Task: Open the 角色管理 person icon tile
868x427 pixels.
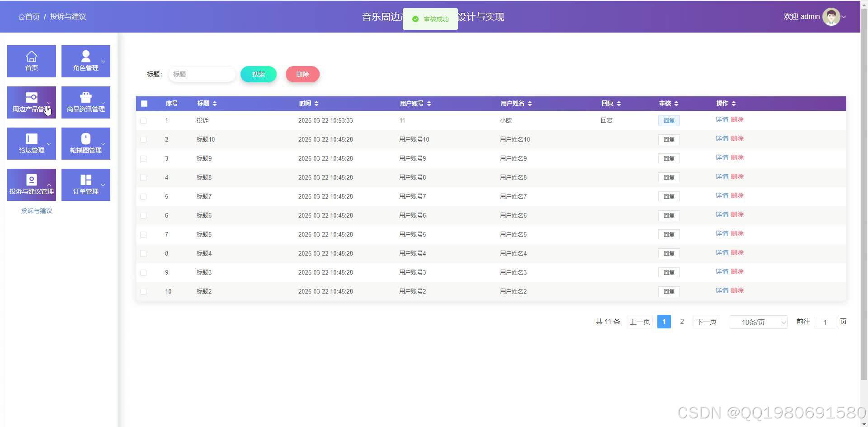Action: (x=86, y=56)
